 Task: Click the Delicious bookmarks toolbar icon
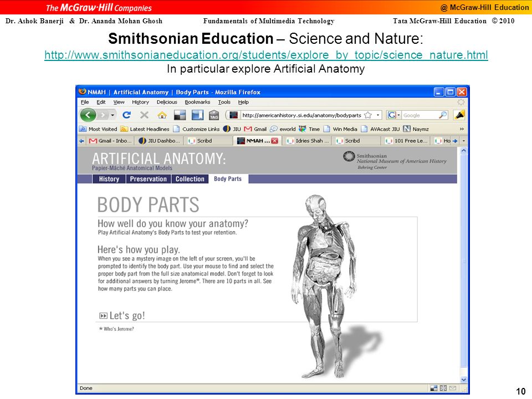pos(180,115)
